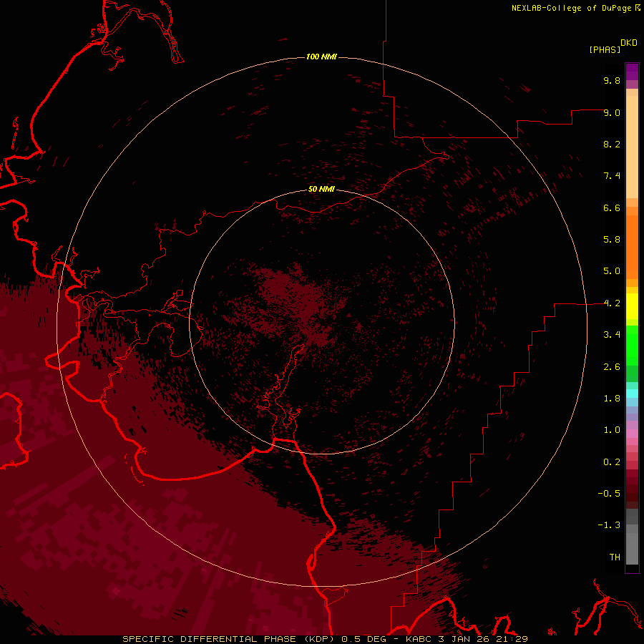Click the yellow band of the colorbar
The width and height of the screenshot is (644, 644).
pos(632,306)
